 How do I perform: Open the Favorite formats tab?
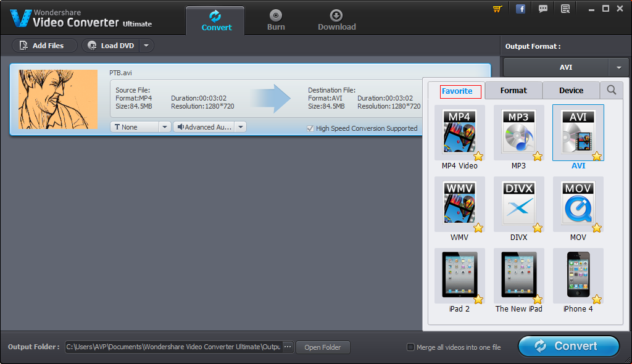[457, 91]
